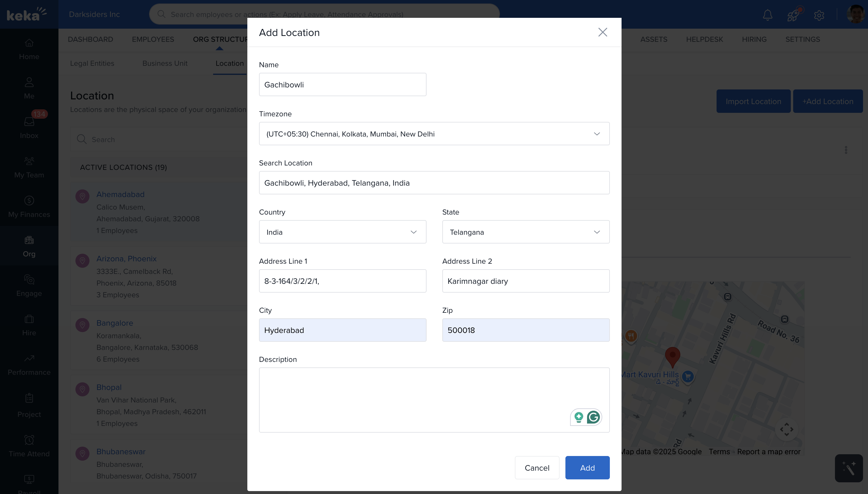Click the map fullscreen expand icon
The width and height of the screenshot is (868, 494).
(786, 429)
